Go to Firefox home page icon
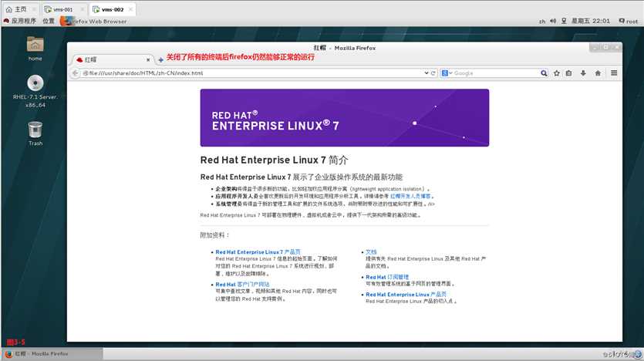This screenshot has height=361, width=644. (x=598, y=73)
